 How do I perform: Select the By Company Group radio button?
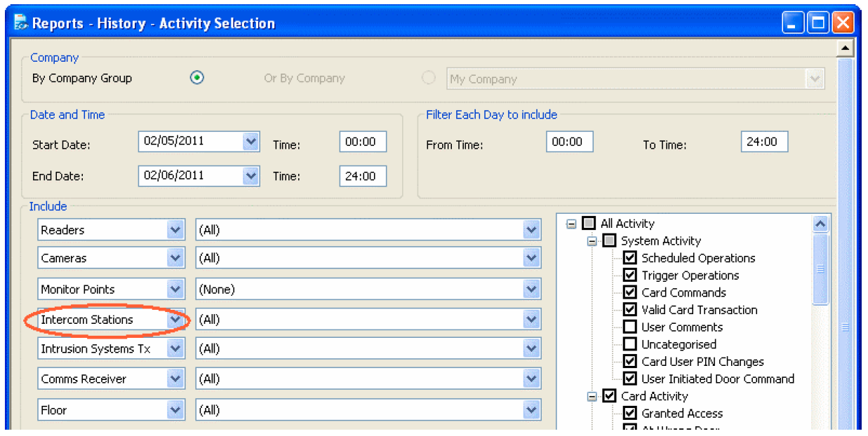click(x=197, y=78)
